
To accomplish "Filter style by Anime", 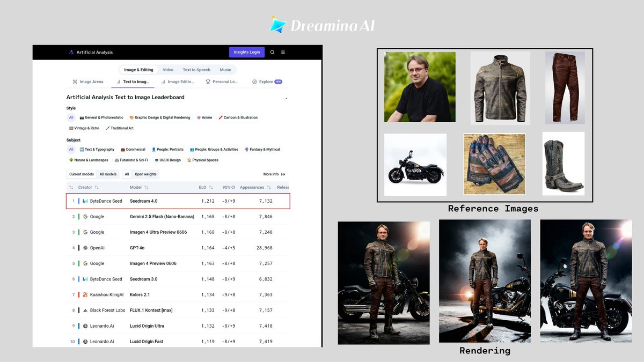I will click(204, 117).
